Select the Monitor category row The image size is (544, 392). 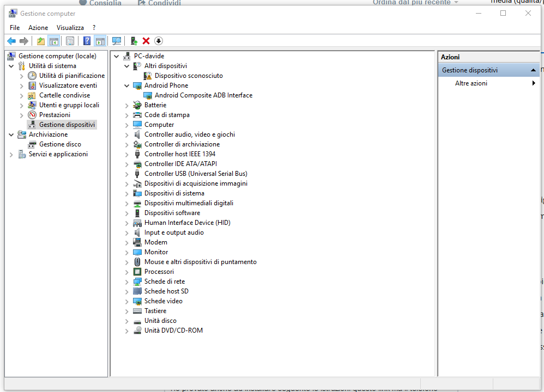(x=156, y=252)
